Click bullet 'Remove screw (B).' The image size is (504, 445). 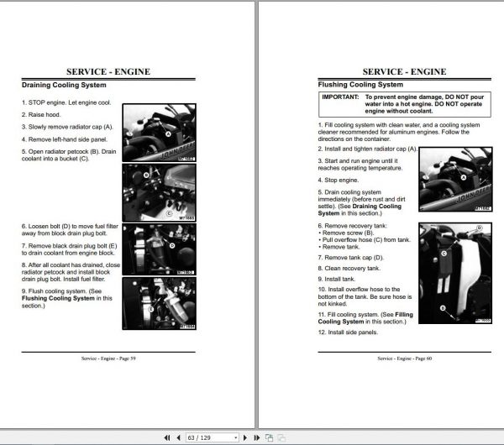click(346, 233)
